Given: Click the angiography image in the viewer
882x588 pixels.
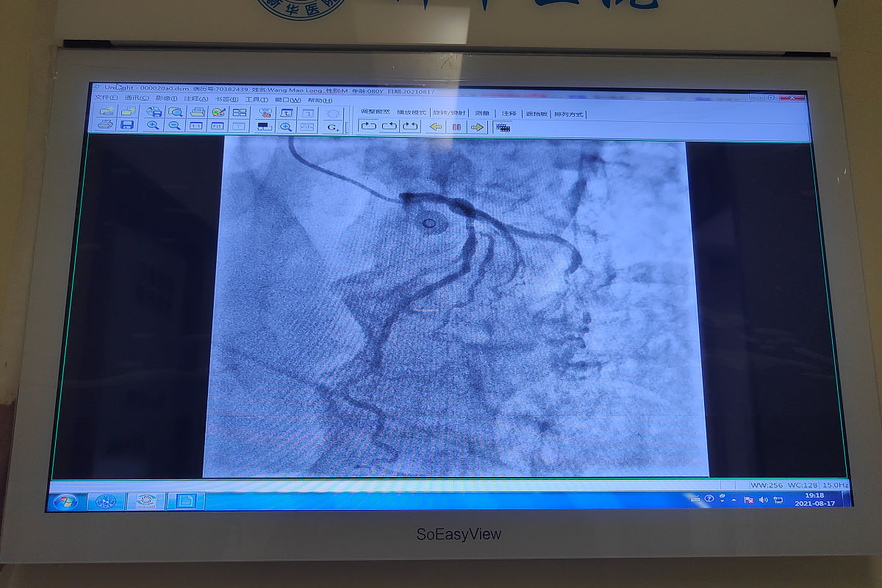Looking at the screenshot, I should click(456, 309).
